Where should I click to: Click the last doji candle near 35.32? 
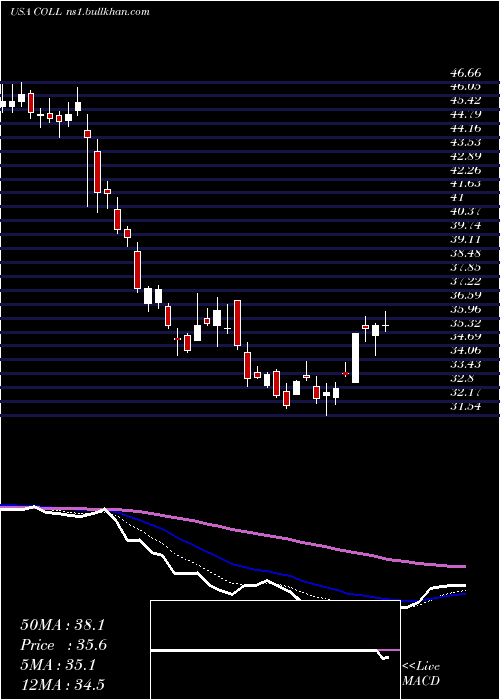385,325
